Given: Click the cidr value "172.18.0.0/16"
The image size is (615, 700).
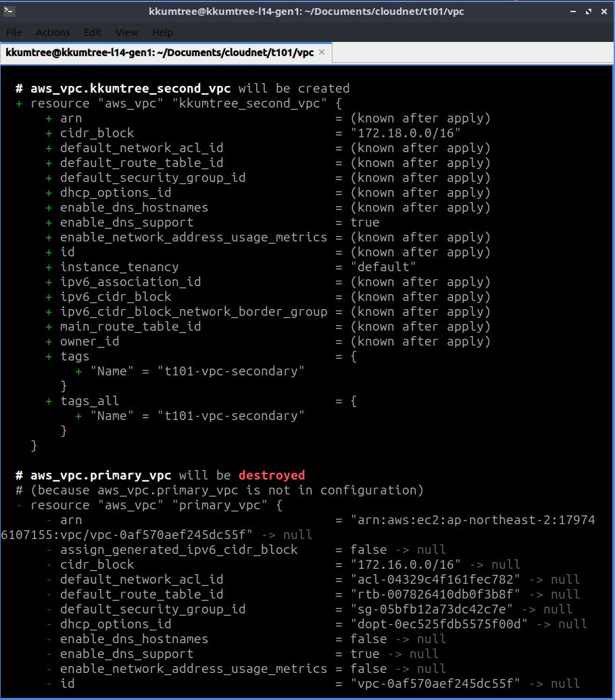Looking at the screenshot, I should 405,133.
